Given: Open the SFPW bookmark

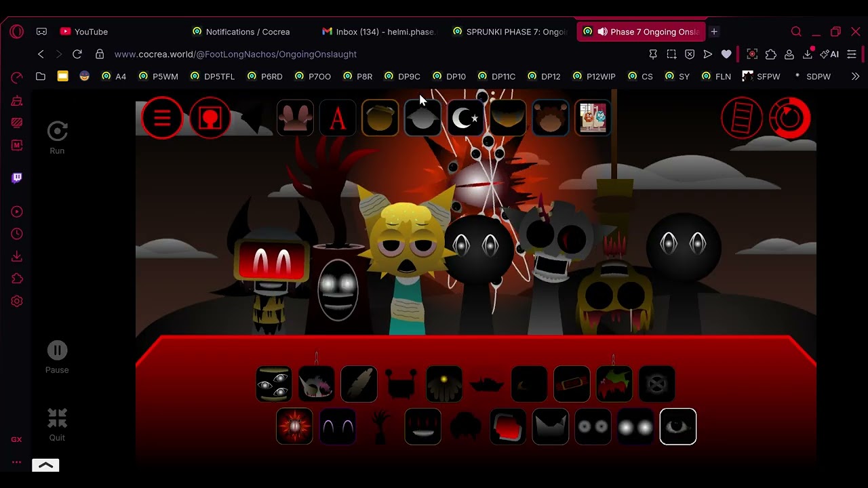Looking at the screenshot, I should point(761,77).
